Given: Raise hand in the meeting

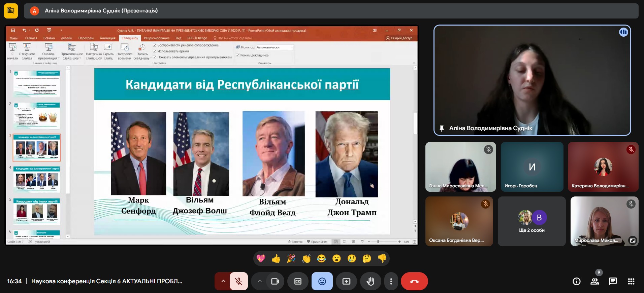Looking at the screenshot, I should click(x=370, y=281).
